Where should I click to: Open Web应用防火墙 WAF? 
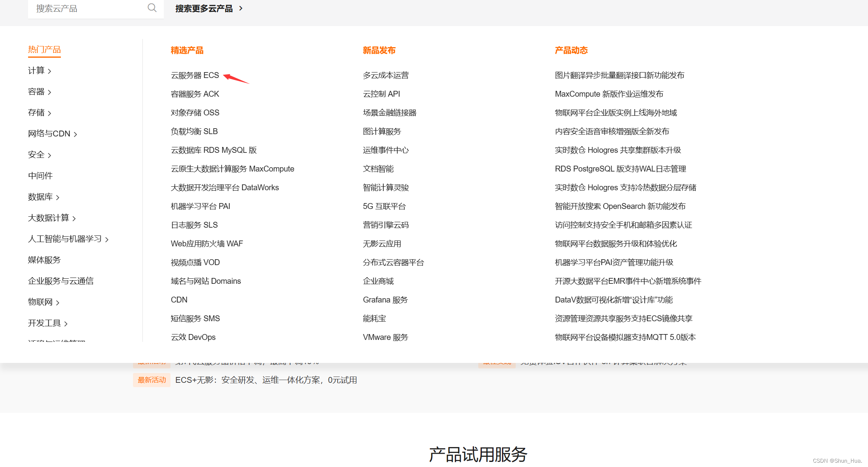pos(207,244)
